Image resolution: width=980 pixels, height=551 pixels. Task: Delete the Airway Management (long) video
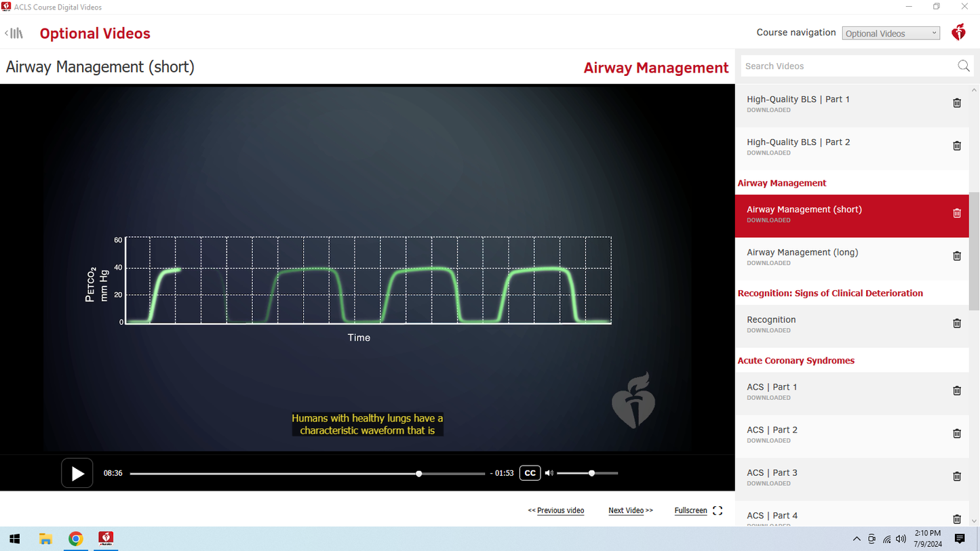[x=956, y=256]
